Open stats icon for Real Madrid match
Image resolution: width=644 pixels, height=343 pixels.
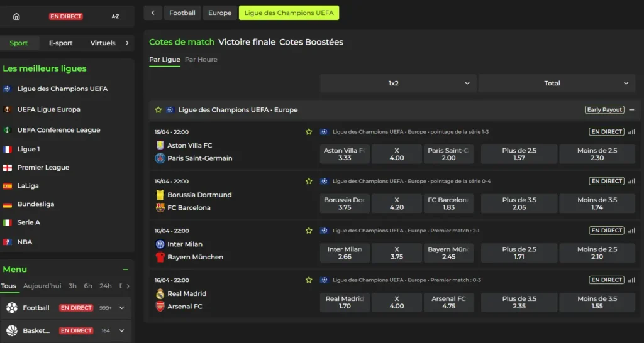click(631, 280)
